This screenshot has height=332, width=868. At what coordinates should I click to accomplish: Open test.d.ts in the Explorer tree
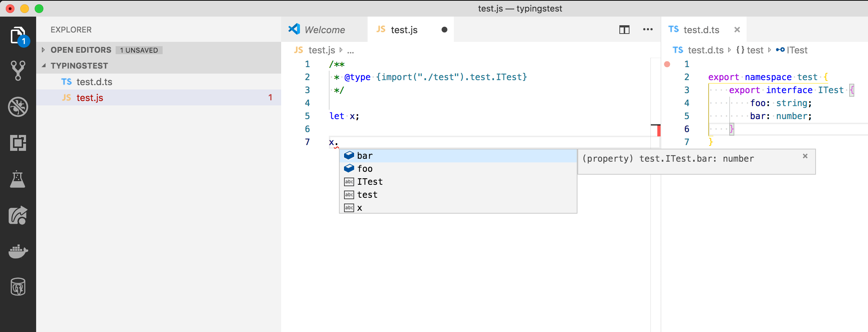coord(159,82)
